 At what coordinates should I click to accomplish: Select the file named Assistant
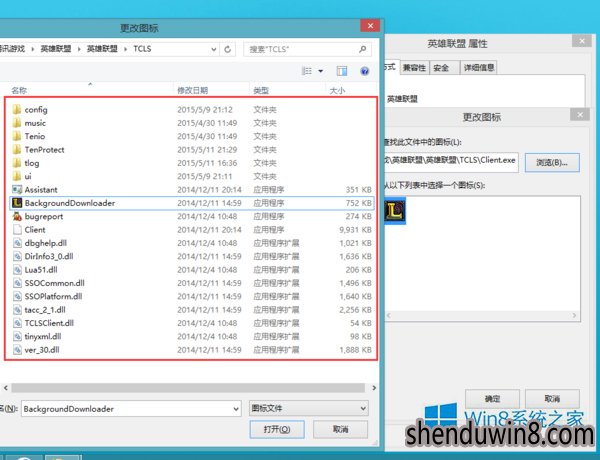[x=41, y=190]
